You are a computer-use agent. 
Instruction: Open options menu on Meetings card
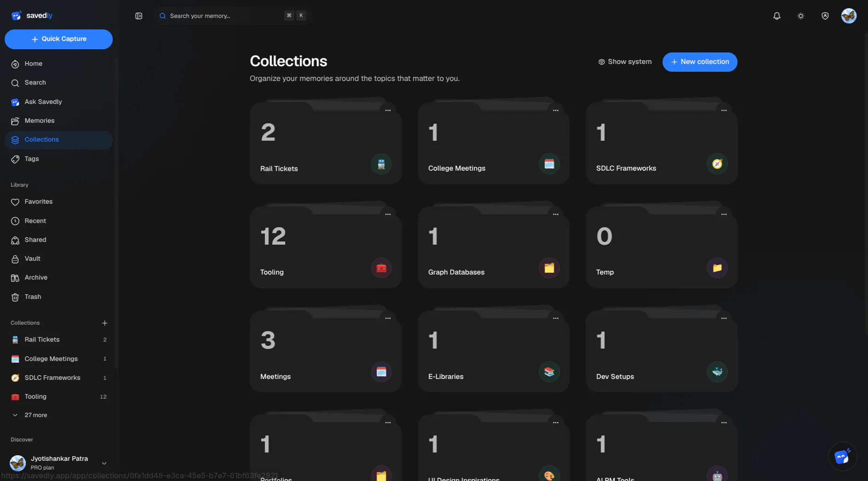[x=388, y=318]
